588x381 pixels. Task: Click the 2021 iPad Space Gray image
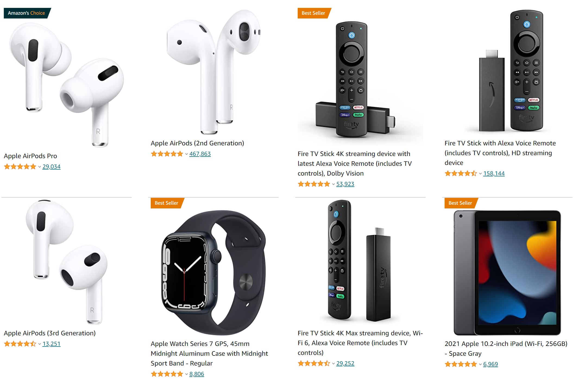pyautogui.click(x=507, y=273)
